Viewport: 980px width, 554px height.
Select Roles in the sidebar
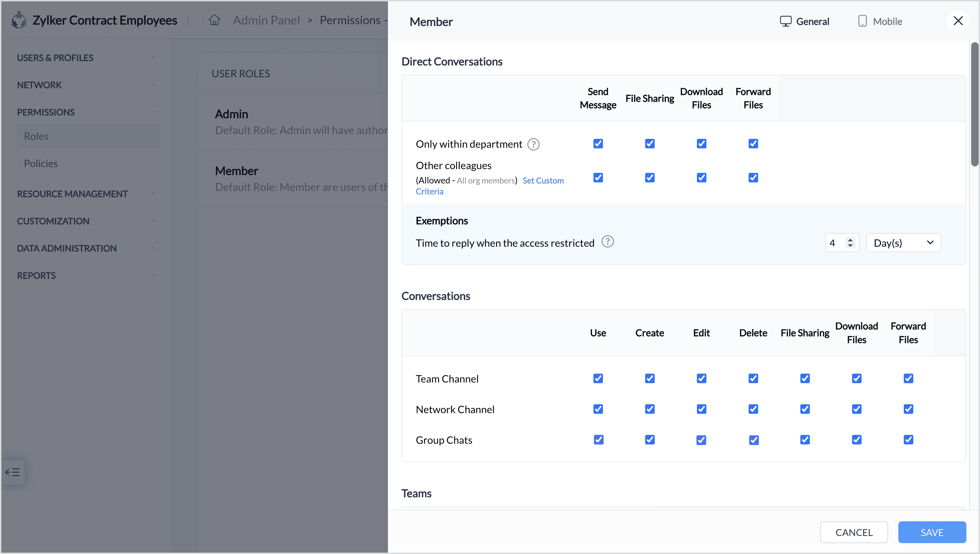[36, 136]
